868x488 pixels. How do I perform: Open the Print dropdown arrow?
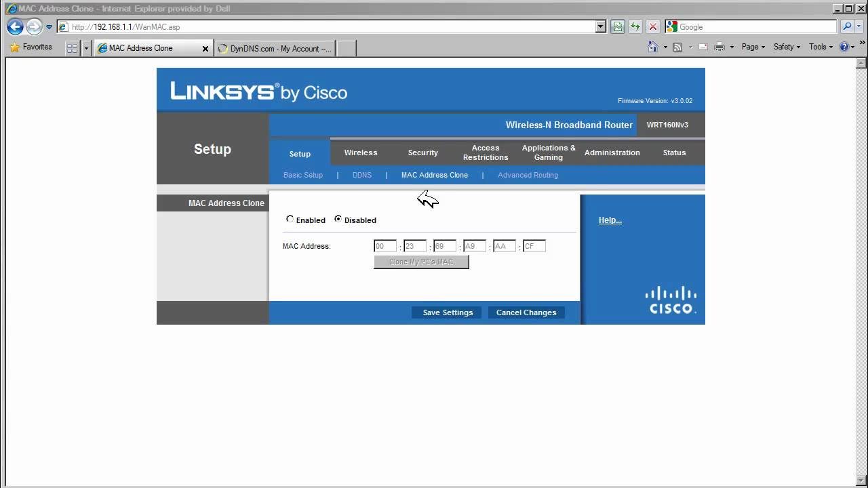[x=732, y=47]
